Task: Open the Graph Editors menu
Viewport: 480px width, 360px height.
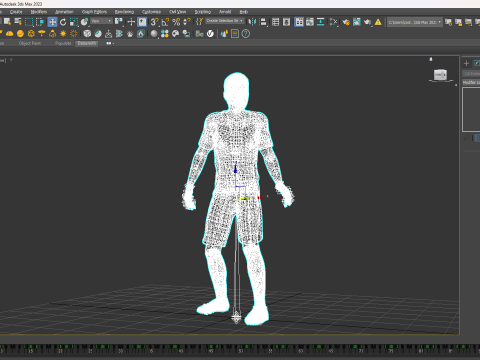Action: 94,12
